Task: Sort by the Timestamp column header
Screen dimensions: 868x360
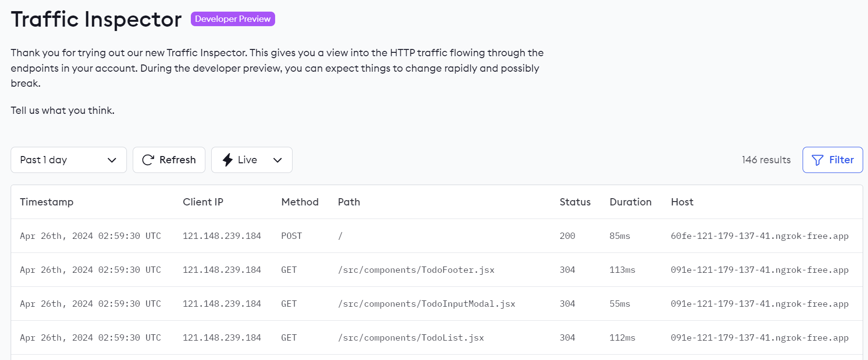Action: pyautogui.click(x=46, y=202)
